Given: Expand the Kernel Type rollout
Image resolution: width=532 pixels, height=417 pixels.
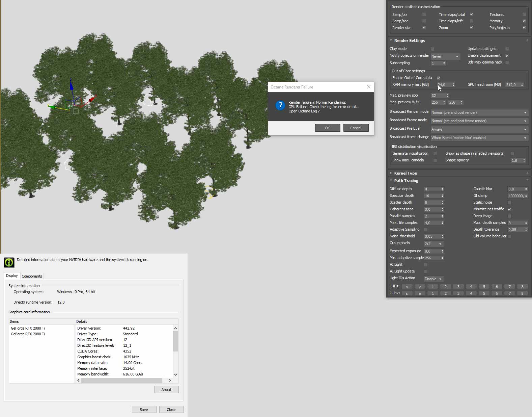Looking at the screenshot, I should coord(391,173).
